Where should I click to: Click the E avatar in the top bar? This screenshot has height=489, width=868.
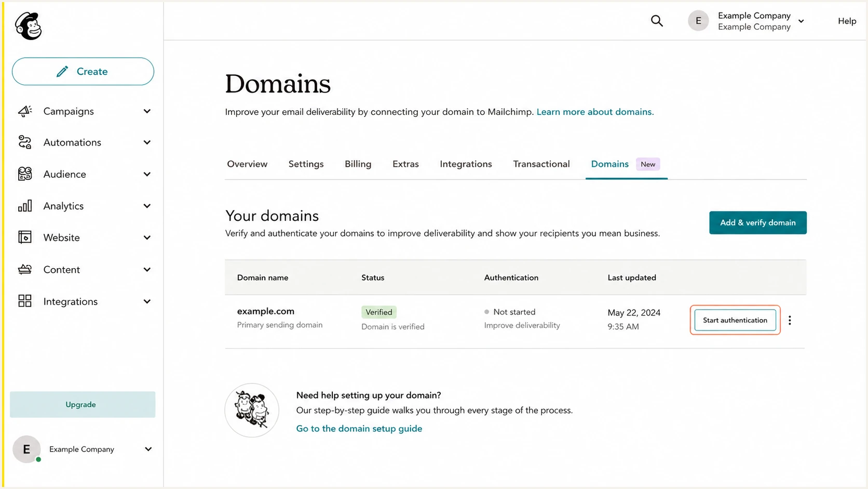(x=698, y=21)
